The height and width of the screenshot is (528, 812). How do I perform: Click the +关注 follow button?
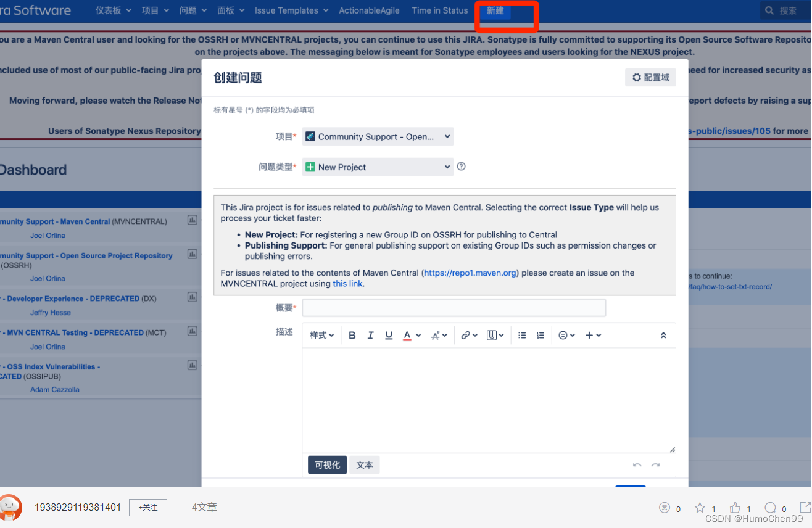148,508
